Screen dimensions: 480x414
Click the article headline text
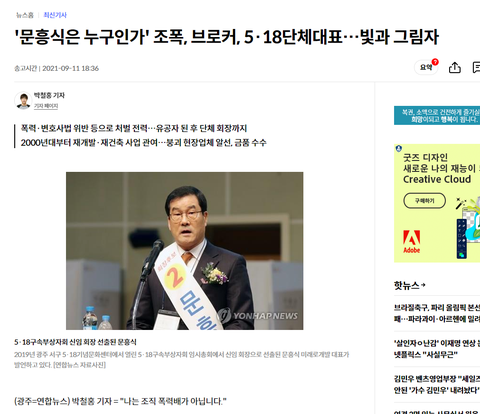tap(227, 37)
